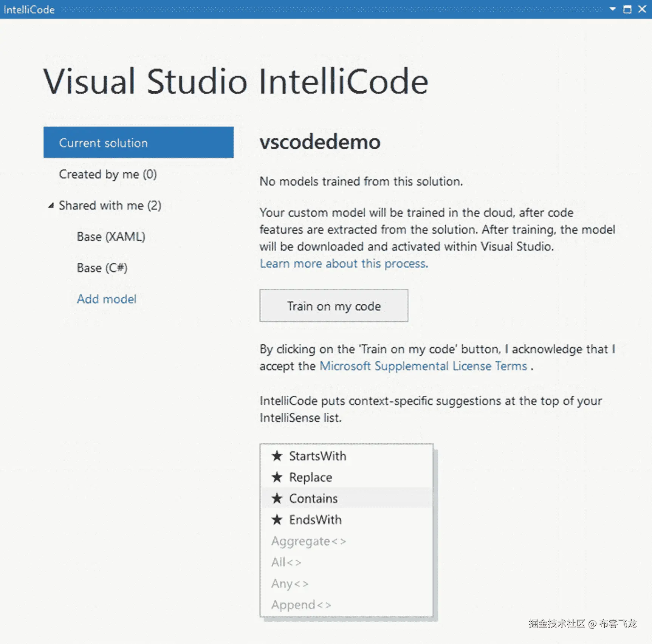
Task: Open Created by me (0) section
Action: coord(108,174)
